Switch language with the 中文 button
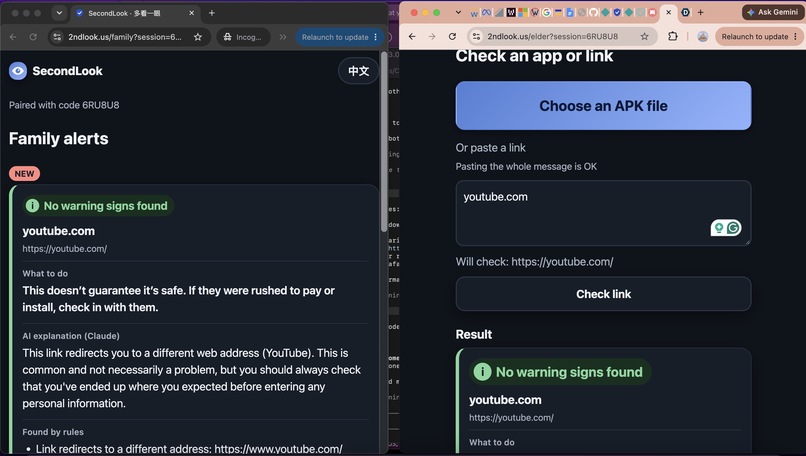The width and height of the screenshot is (806, 456). (x=358, y=71)
